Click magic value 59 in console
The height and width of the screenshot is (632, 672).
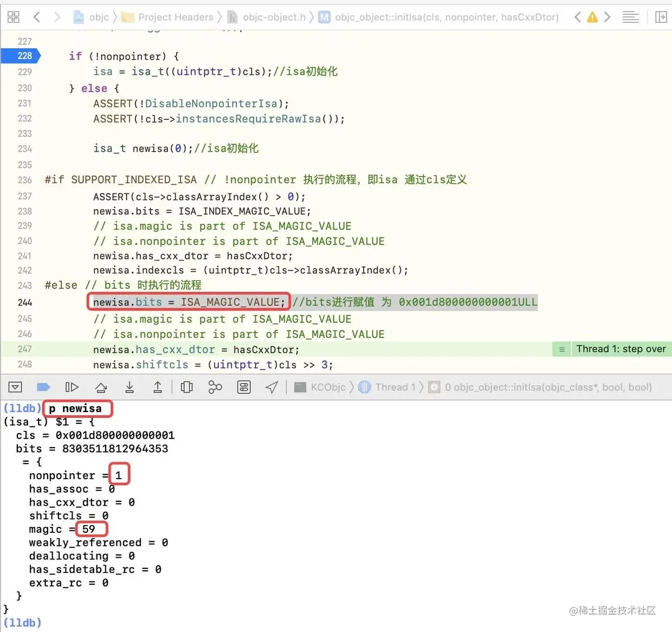pyautogui.click(x=89, y=529)
